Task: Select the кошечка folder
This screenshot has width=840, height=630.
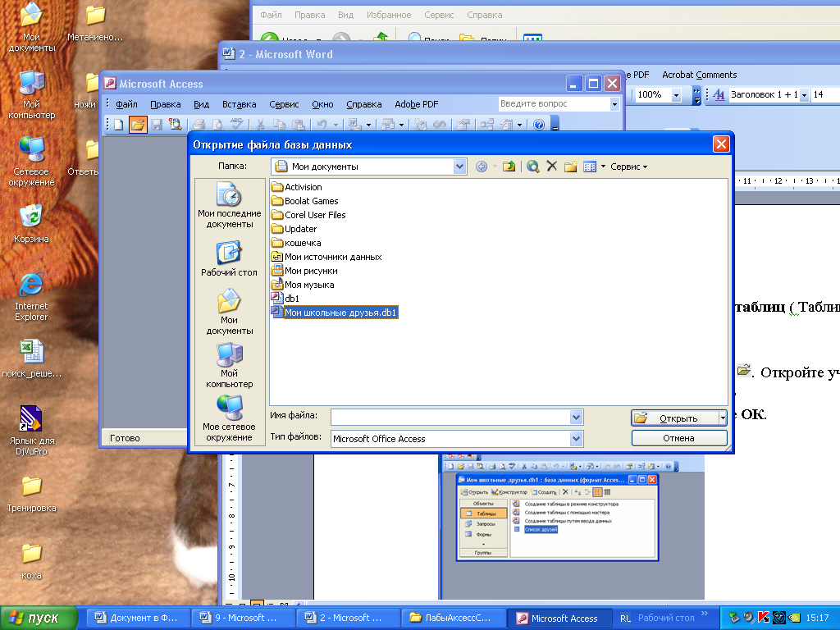Action: tap(295, 243)
